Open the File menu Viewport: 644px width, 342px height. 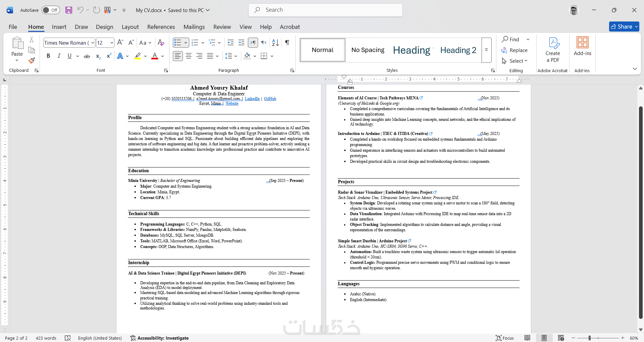pos(13,27)
